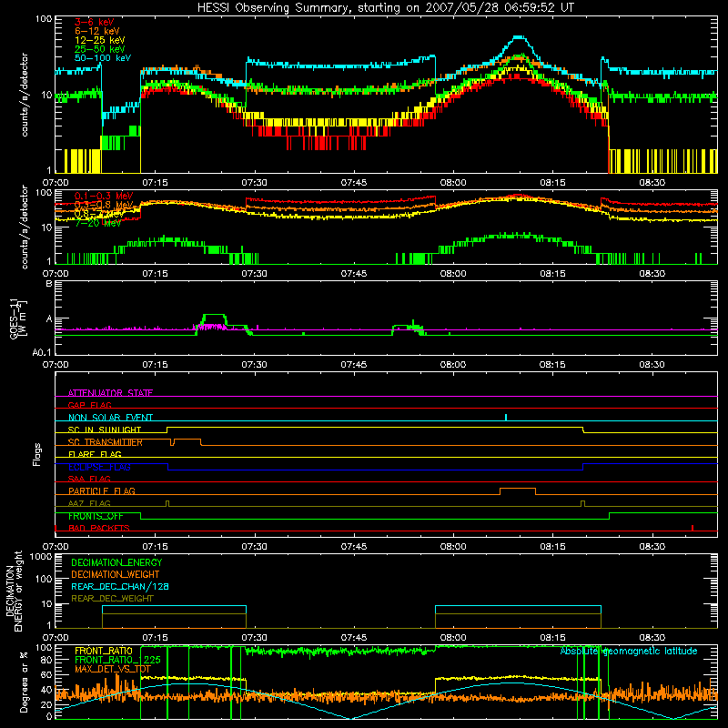
Task: Click the GAP_FLAG label
Action: (89, 405)
